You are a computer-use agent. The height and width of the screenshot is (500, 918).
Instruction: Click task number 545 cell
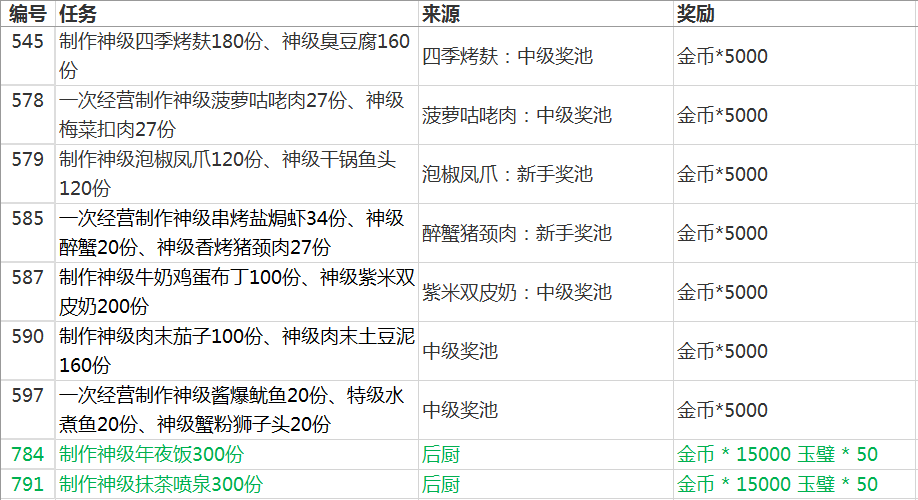point(28,56)
